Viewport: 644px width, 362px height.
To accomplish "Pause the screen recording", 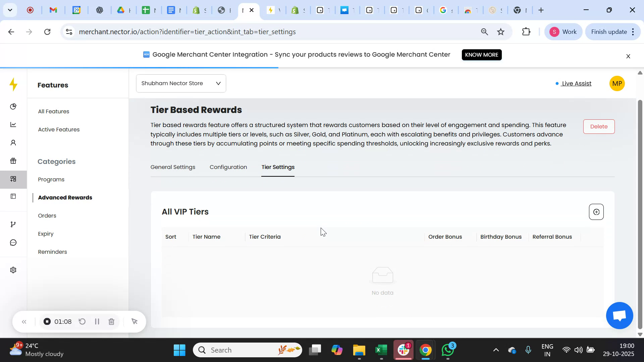I will point(97,321).
